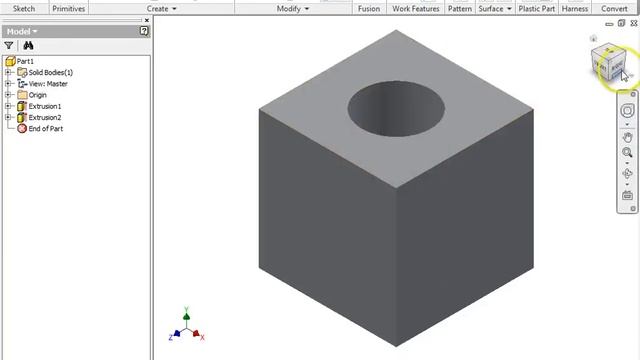640x360 pixels.
Task: Expand the Solid Bodies(1) node
Action: pos(8,72)
